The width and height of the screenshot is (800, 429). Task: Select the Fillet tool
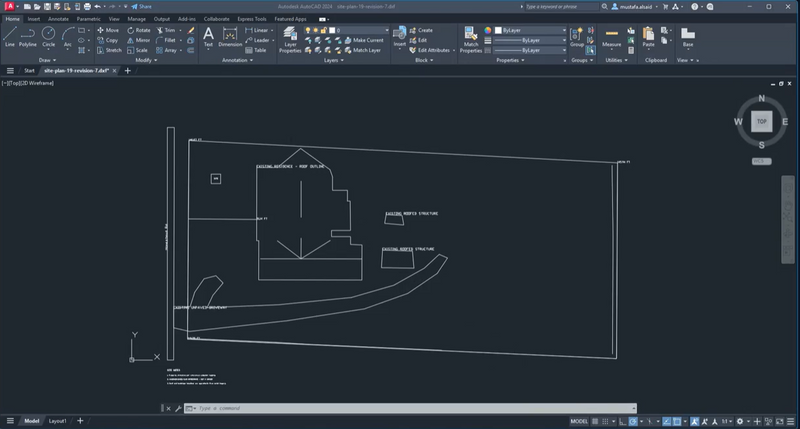tap(166, 40)
